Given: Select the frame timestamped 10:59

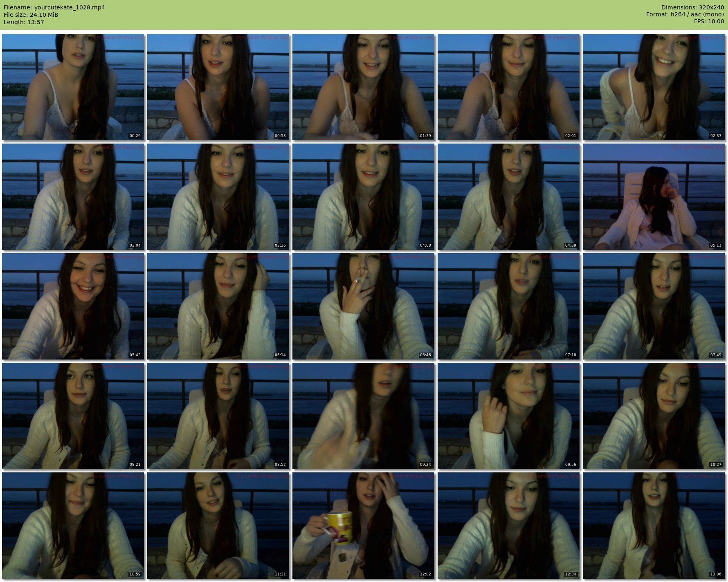Looking at the screenshot, I should point(73,526).
